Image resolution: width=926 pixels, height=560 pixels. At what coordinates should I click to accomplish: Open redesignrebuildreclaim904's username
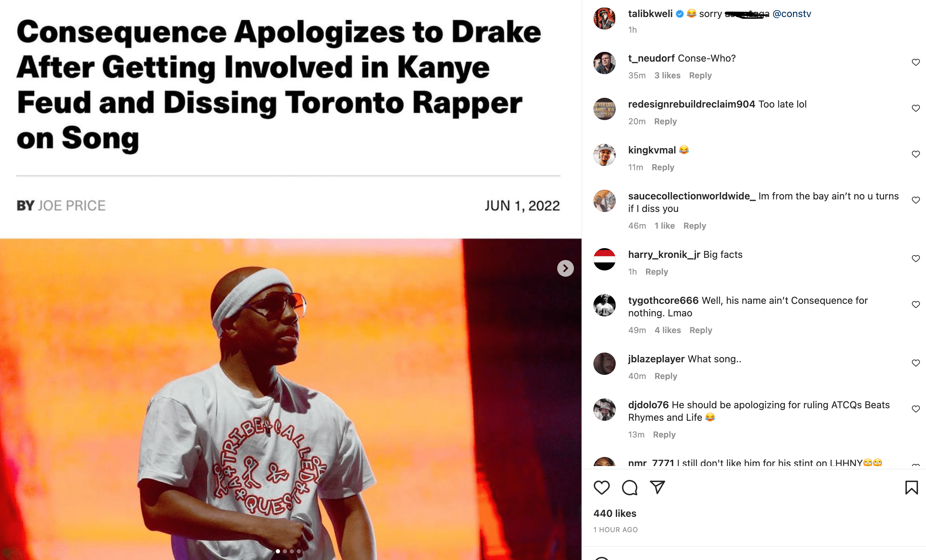point(691,104)
